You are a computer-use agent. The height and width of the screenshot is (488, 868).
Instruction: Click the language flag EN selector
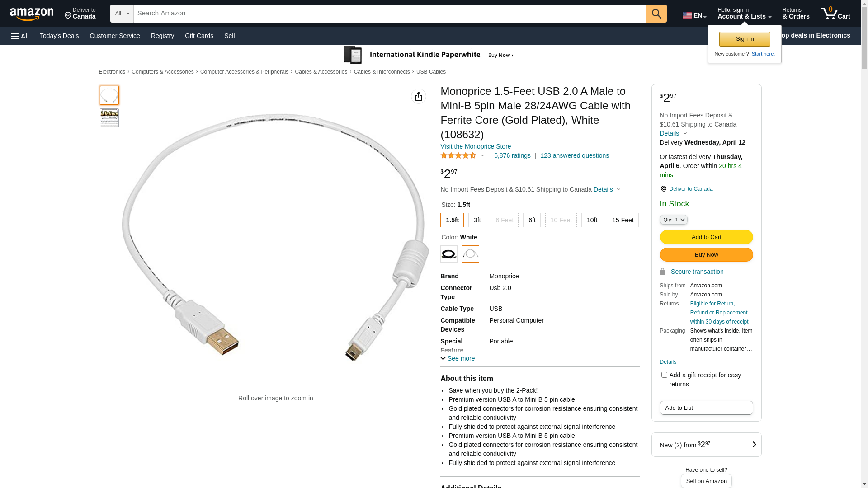click(694, 15)
